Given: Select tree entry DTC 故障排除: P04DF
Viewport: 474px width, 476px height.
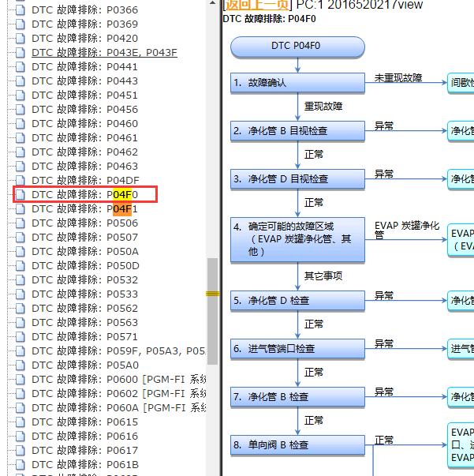Looking at the screenshot, I should [x=85, y=181].
